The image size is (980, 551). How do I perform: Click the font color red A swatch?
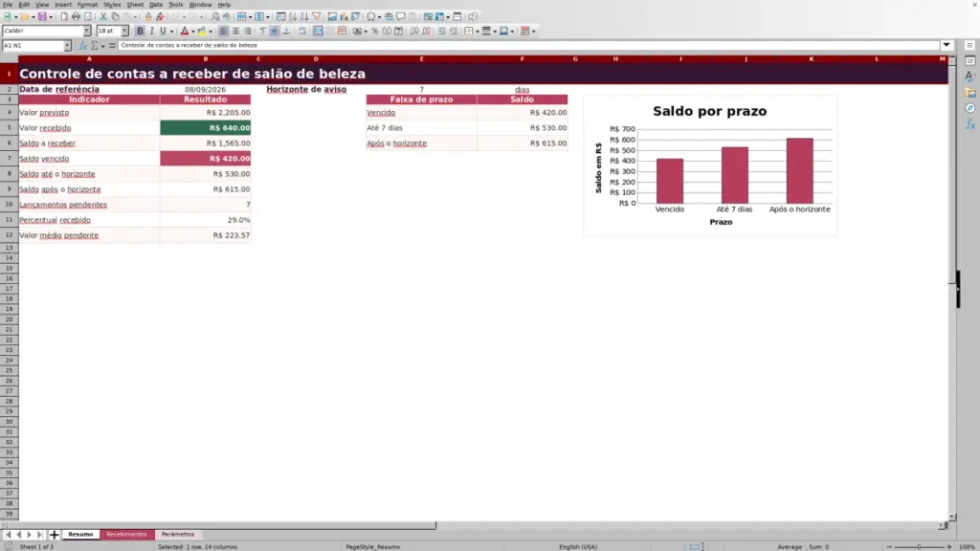[x=185, y=31]
